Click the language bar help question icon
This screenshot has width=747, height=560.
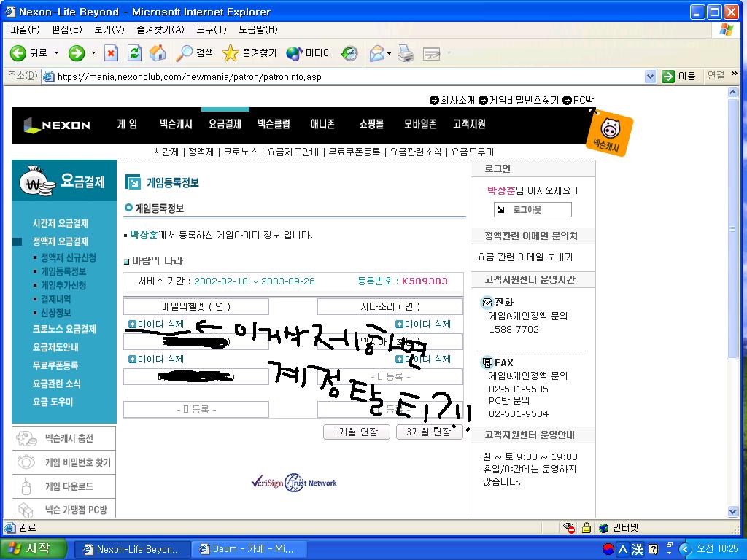(654, 549)
